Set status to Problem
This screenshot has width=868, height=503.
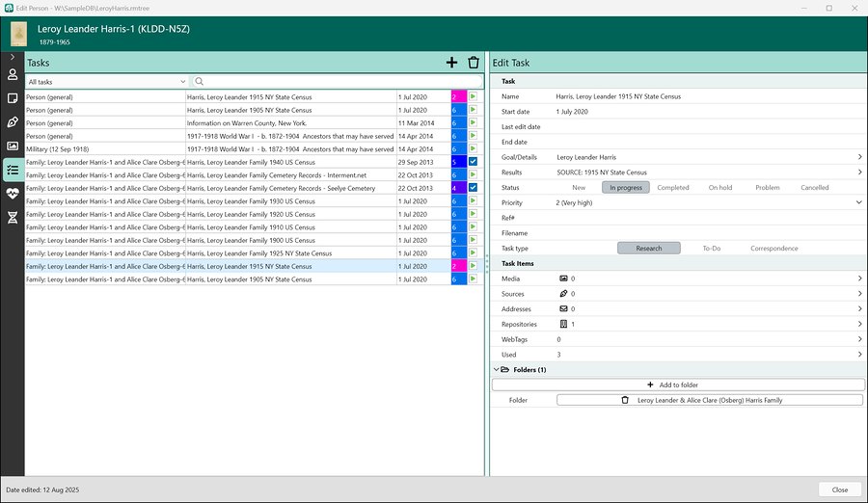coord(768,188)
